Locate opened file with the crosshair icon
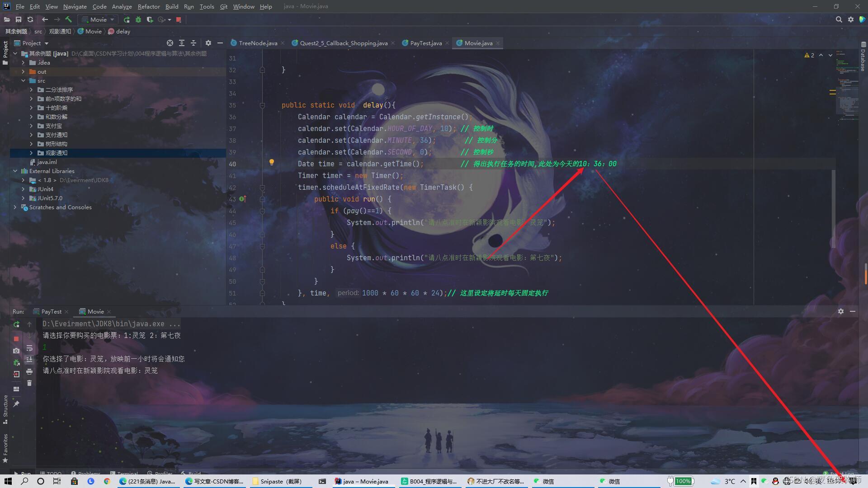This screenshot has height=488, width=868. tap(170, 43)
